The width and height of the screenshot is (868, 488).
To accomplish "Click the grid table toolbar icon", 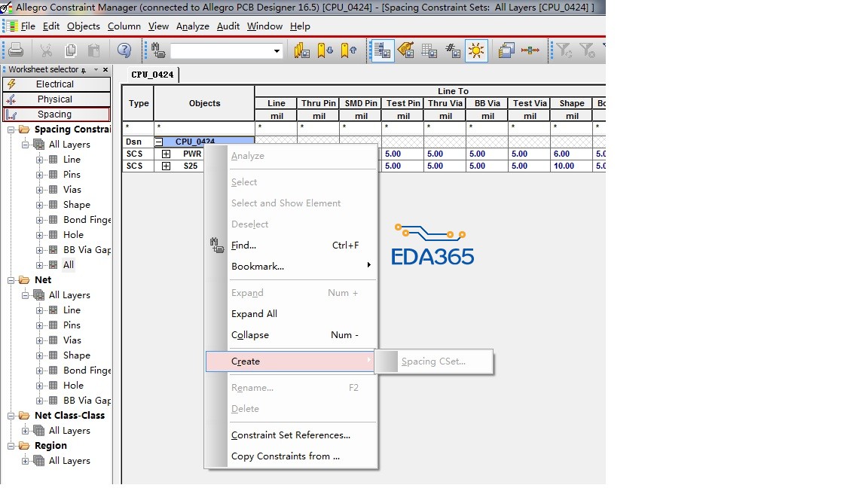I will [x=429, y=50].
